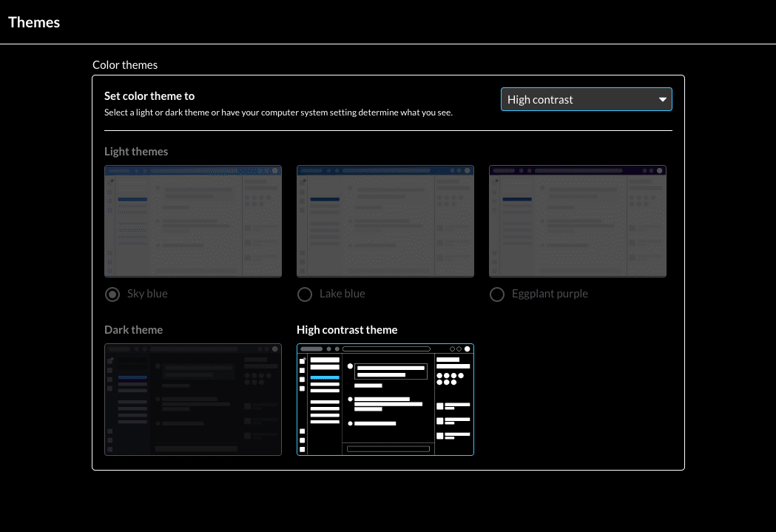Click the Sky blue theme preview thumbnail
The image size is (776, 532).
(x=193, y=221)
